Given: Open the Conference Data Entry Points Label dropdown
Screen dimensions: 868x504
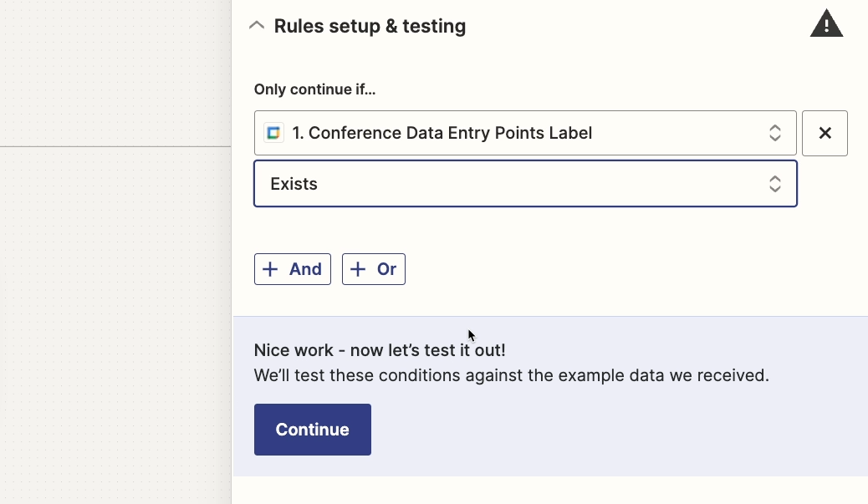Looking at the screenshot, I should (525, 133).
